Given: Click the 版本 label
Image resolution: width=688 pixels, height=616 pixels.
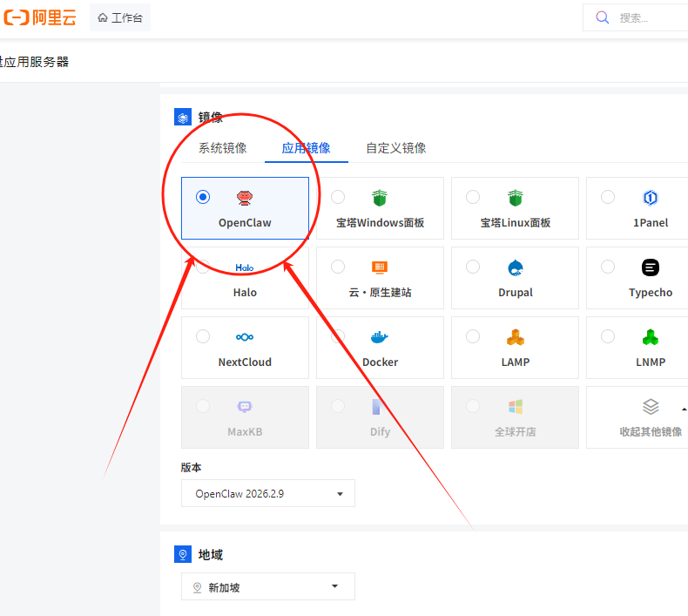Looking at the screenshot, I should click(x=191, y=468).
